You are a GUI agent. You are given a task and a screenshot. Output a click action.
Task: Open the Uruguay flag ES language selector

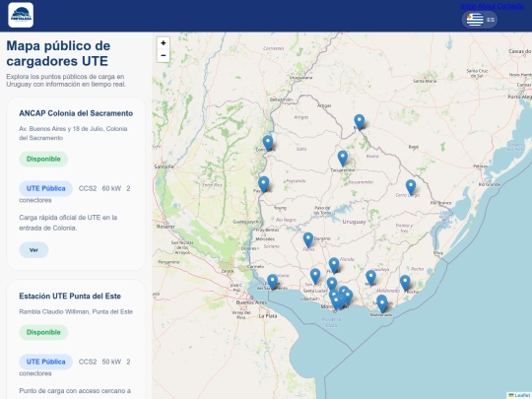click(x=480, y=20)
